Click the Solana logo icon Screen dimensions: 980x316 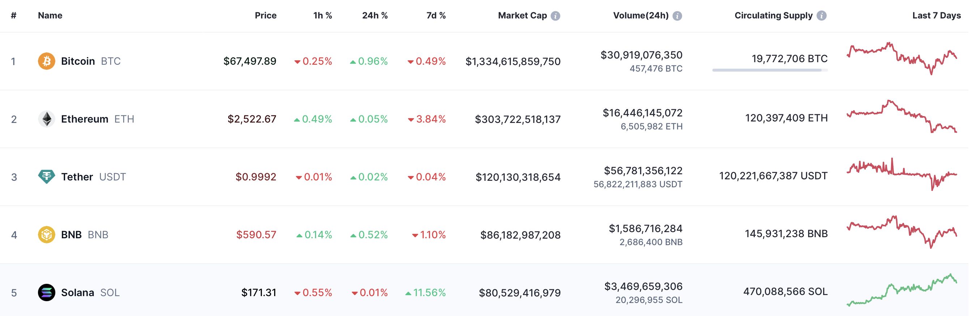46,292
